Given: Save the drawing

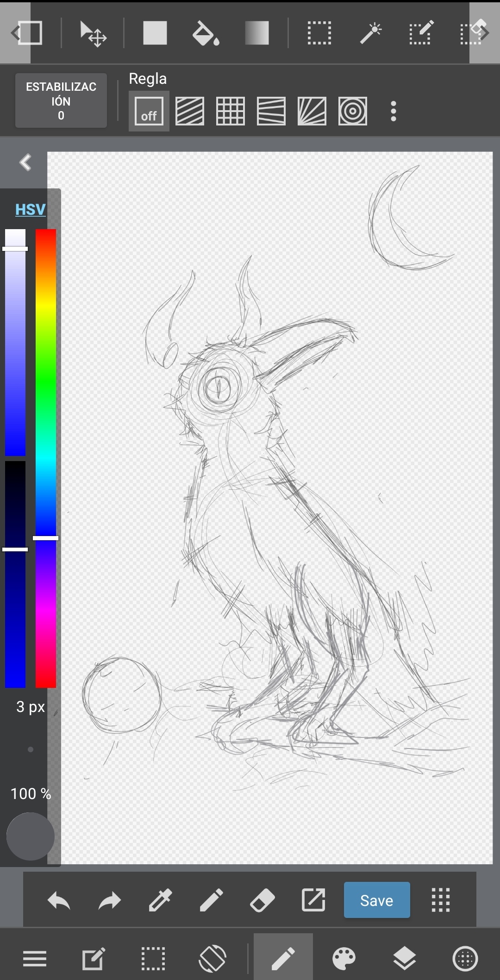Looking at the screenshot, I should (x=377, y=900).
